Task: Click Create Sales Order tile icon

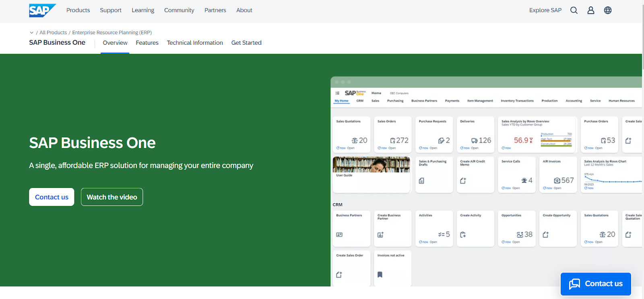Action: 339,275
